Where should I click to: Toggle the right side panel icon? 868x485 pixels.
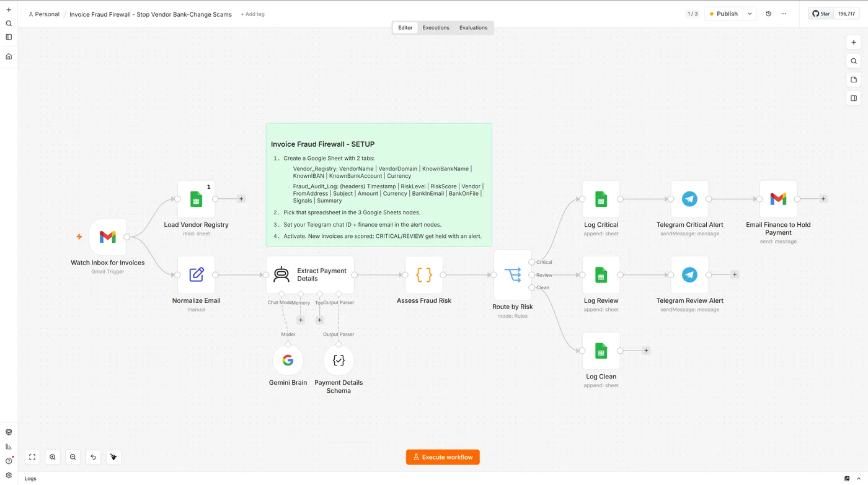point(854,98)
